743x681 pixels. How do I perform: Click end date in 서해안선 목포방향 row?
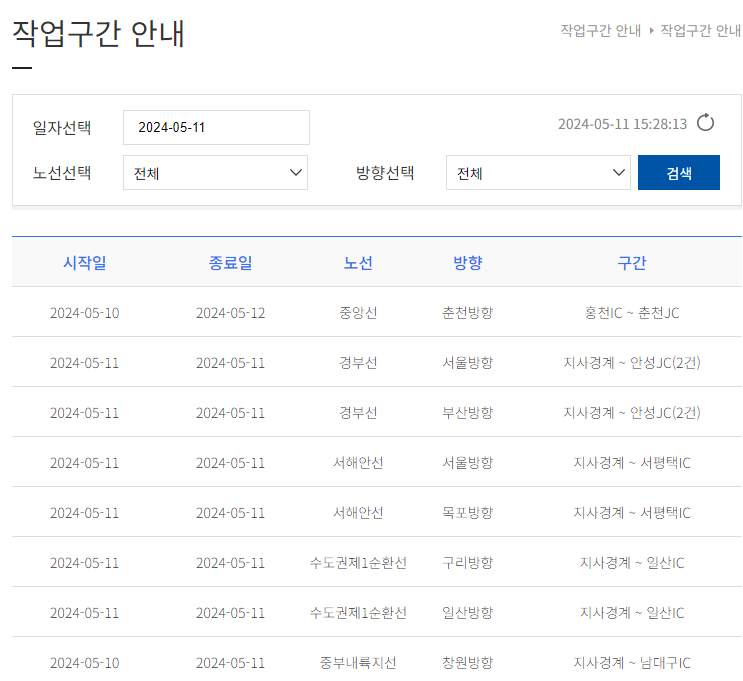tap(231, 513)
